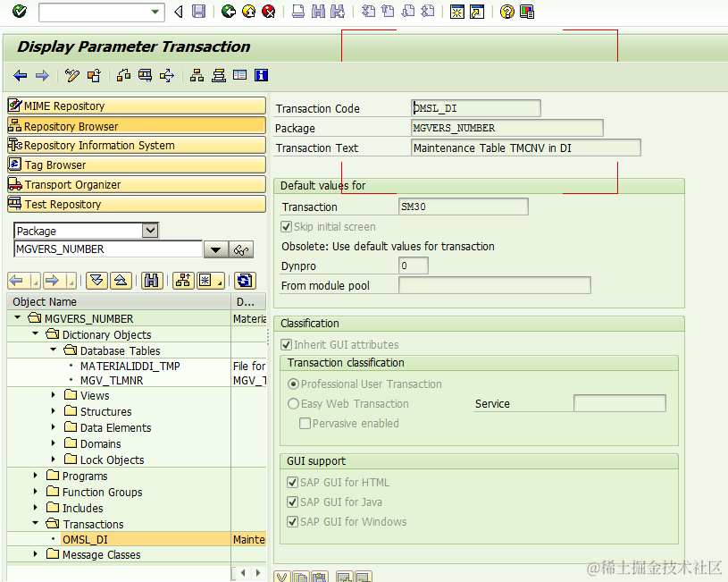Viewport: 728px width, 582px height.
Task: Click the SM30 Transaction field
Action: coord(464,207)
